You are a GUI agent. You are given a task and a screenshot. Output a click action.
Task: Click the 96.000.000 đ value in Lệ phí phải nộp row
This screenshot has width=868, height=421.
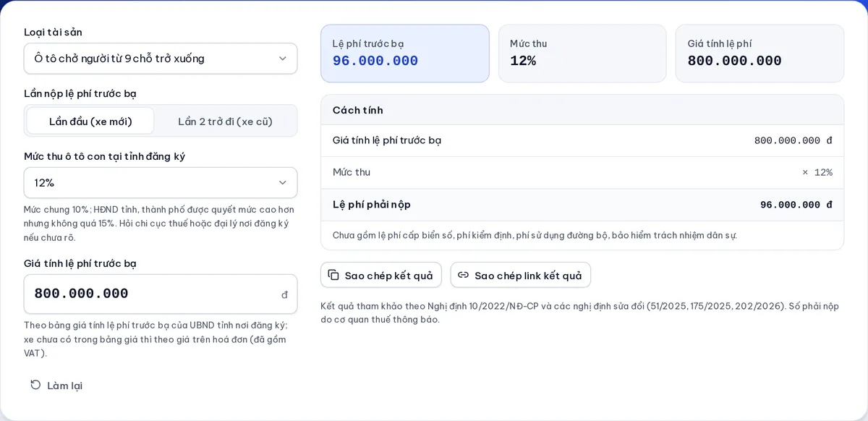[x=796, y=205]
